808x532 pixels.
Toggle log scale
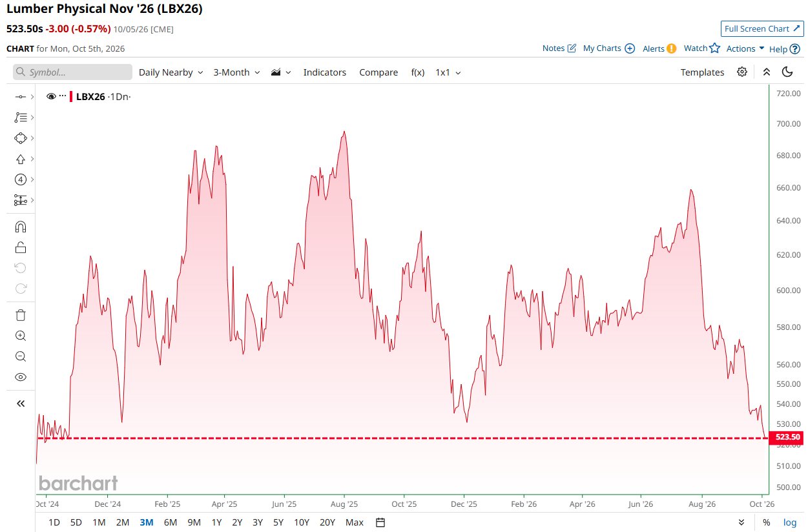pyautogui.click(x=790, y=522)
